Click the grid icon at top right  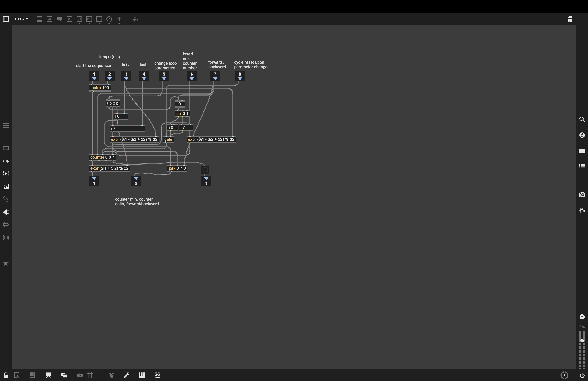(x=572, y=19)
